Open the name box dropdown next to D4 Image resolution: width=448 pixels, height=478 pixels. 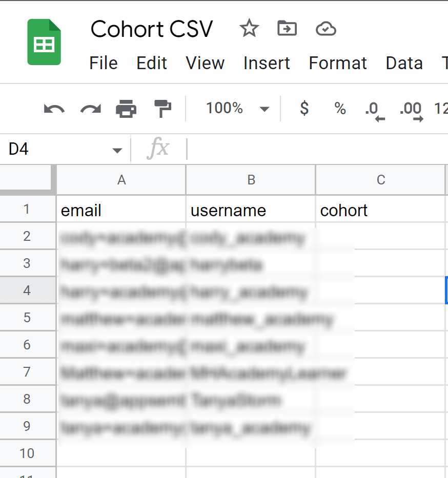tap(117, 149)
